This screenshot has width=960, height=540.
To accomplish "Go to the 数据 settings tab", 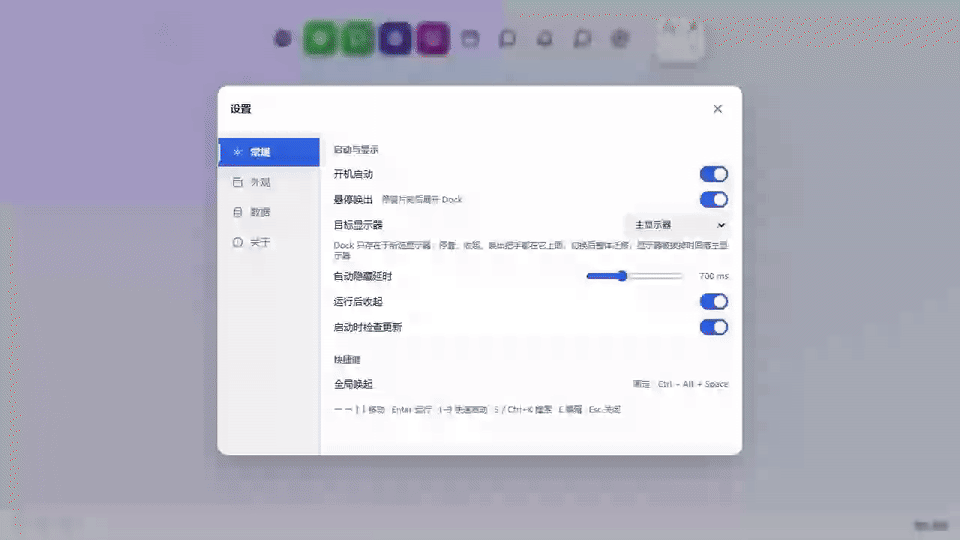I will click(269, 212).
